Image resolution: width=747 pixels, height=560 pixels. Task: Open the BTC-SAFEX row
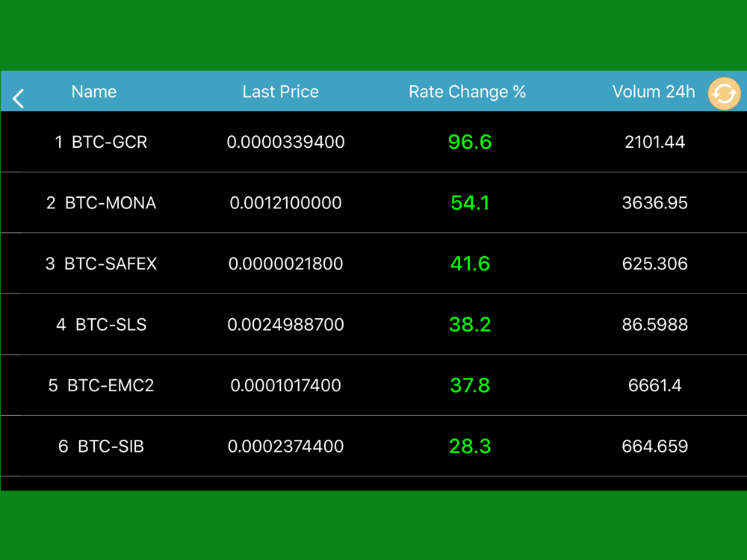pyautogui.click(x=373, y=264)
